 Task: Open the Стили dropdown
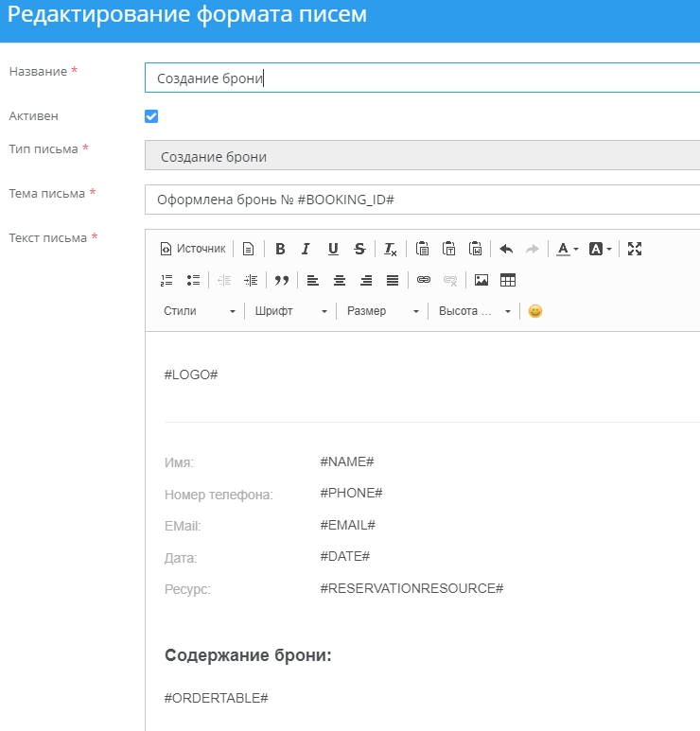point(199,311)
